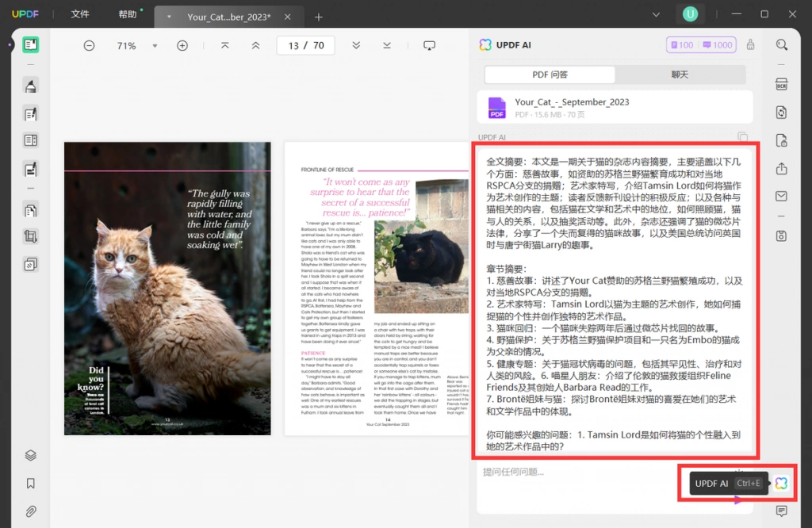Open the Search magnifier icon
Screen dimensions: 812x528
(x=781, y=45)
